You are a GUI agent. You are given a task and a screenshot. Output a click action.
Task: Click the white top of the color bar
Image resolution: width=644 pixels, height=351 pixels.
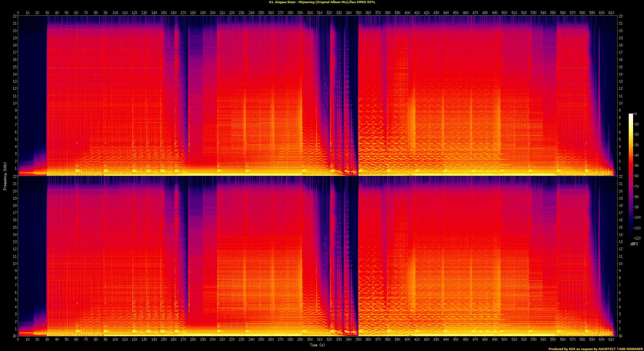(x=631, y=115)
